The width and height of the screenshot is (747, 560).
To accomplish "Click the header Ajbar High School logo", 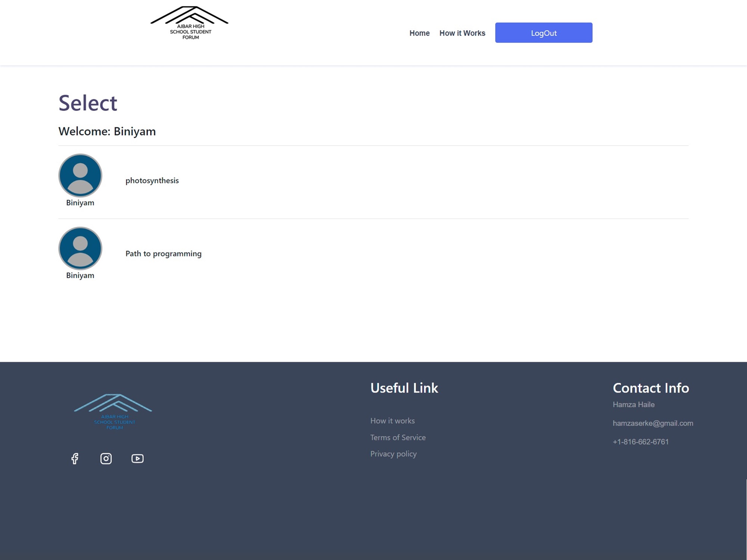I will pos(189,23).
